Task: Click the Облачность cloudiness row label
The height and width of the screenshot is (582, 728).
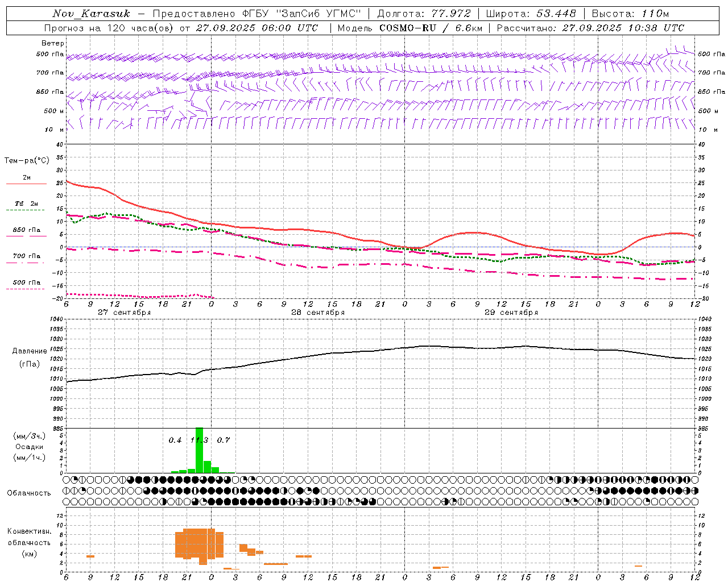Action: [29, 493]
